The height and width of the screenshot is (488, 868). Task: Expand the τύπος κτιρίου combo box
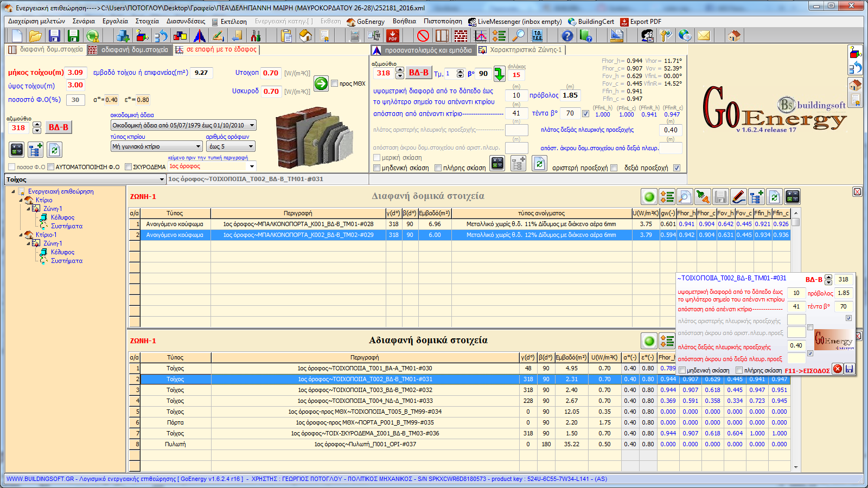pos(198,146)
